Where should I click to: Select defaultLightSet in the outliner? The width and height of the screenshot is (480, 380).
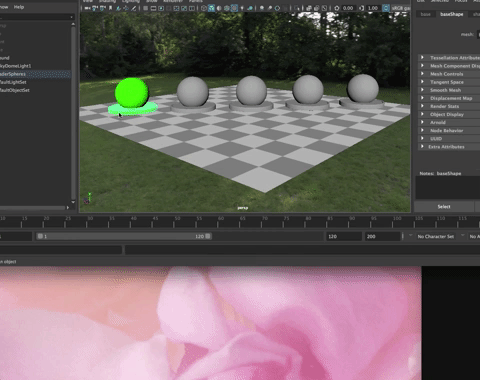(13, 82)
